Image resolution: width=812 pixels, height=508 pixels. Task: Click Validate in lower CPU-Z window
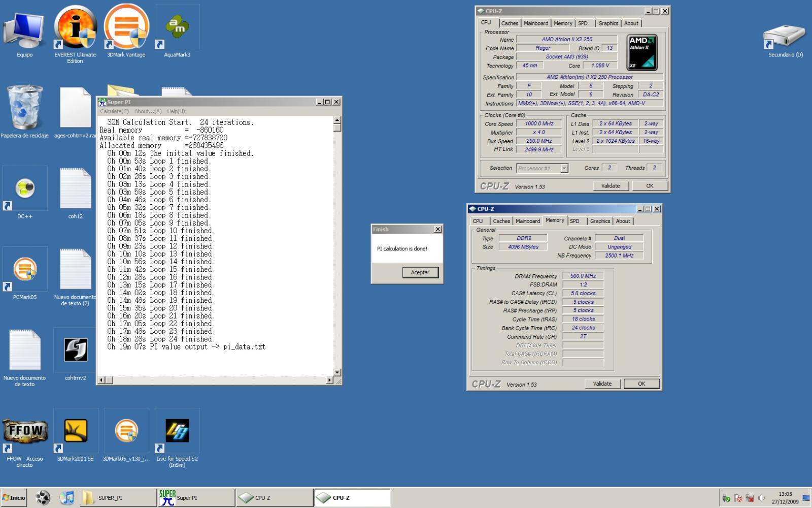click(x=602, y=384)
